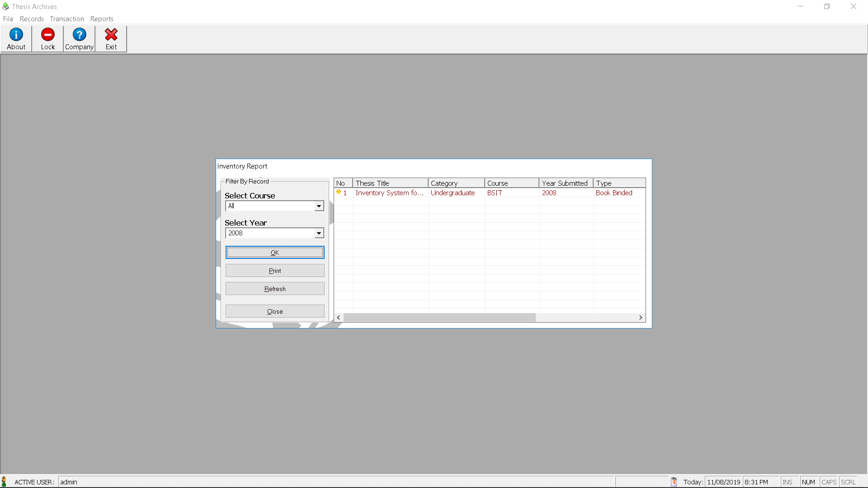Image resolution: width=868 pixels, height=488 pixels.
Task: Open the Transaction menu
Action: (x=67, y=19)
